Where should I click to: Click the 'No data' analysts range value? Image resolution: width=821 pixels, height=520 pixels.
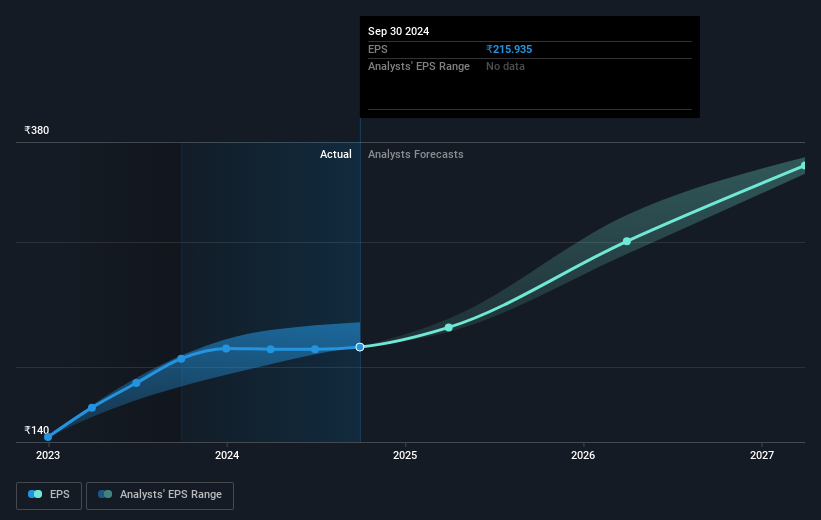tap(505, 67)
